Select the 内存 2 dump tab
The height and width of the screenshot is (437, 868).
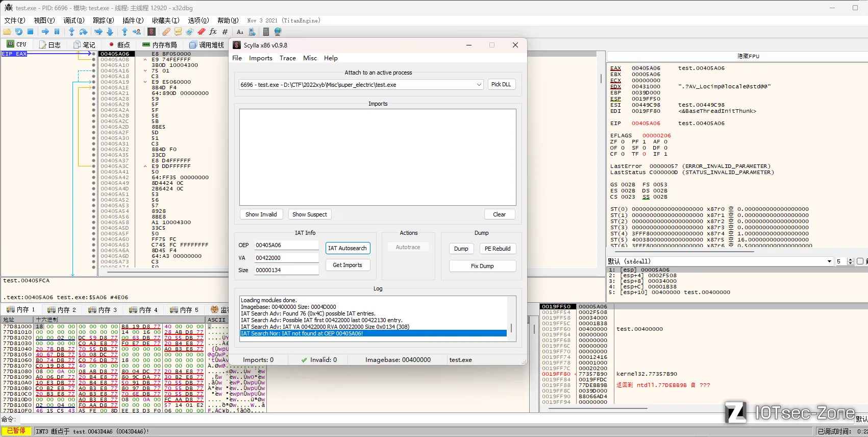tap(62, 310)
